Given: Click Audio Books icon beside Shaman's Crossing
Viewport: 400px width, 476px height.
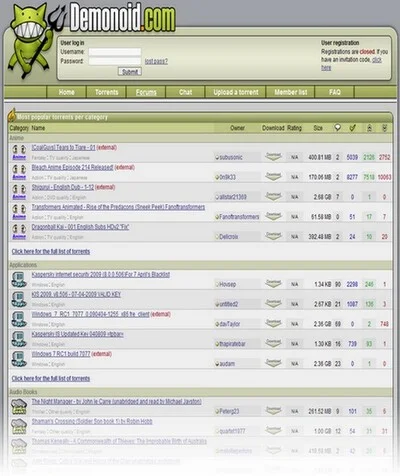Looking at the screenshot, I should pos(19,427).
